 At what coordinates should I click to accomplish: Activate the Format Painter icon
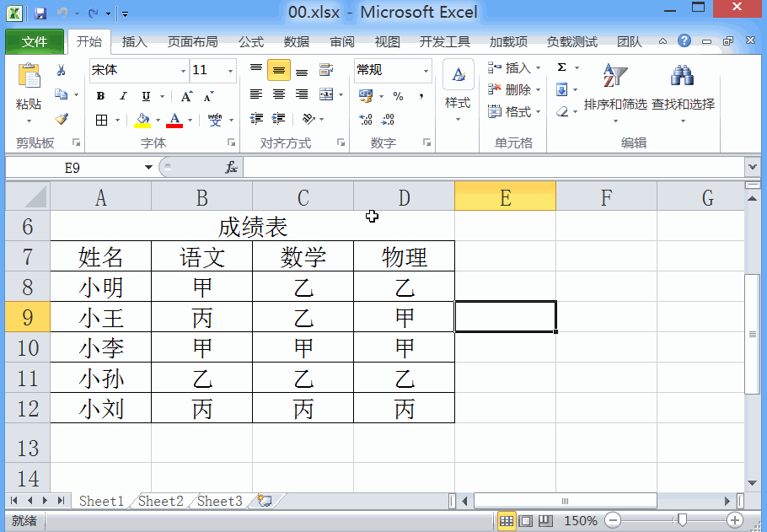[x=63, y=120]
